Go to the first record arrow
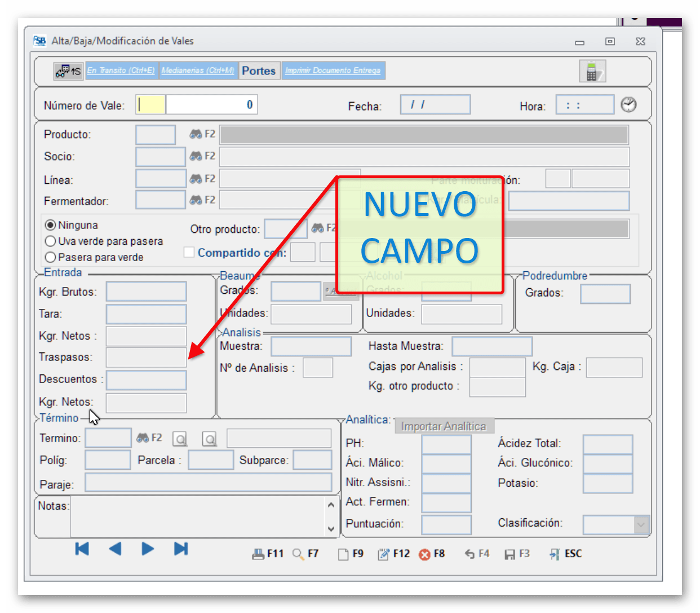The image size is (700, 613). (x=82, y=549)
